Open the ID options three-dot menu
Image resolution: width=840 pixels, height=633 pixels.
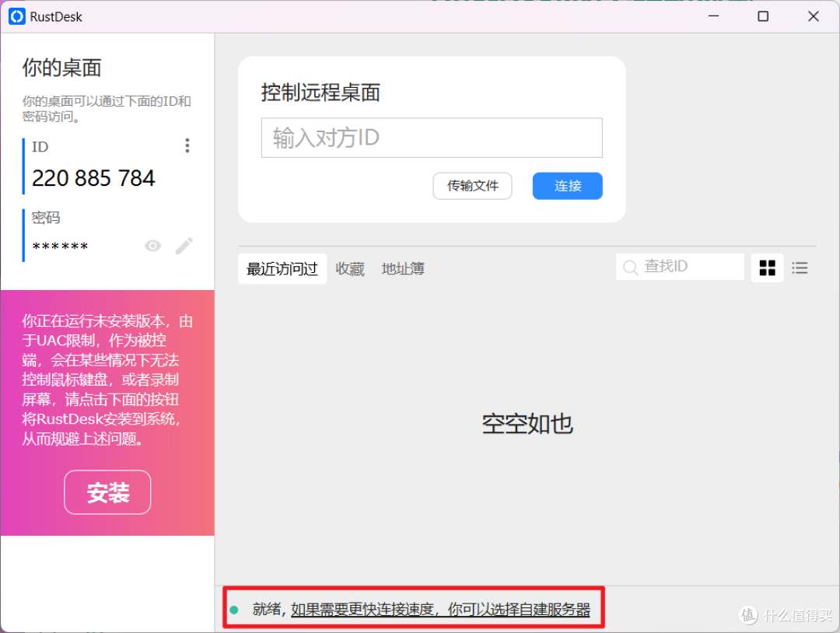(187, 145)
